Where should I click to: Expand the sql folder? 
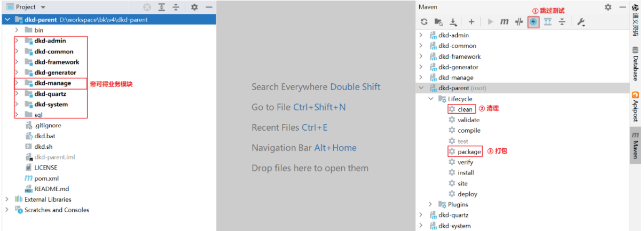[x=17, y=115]
